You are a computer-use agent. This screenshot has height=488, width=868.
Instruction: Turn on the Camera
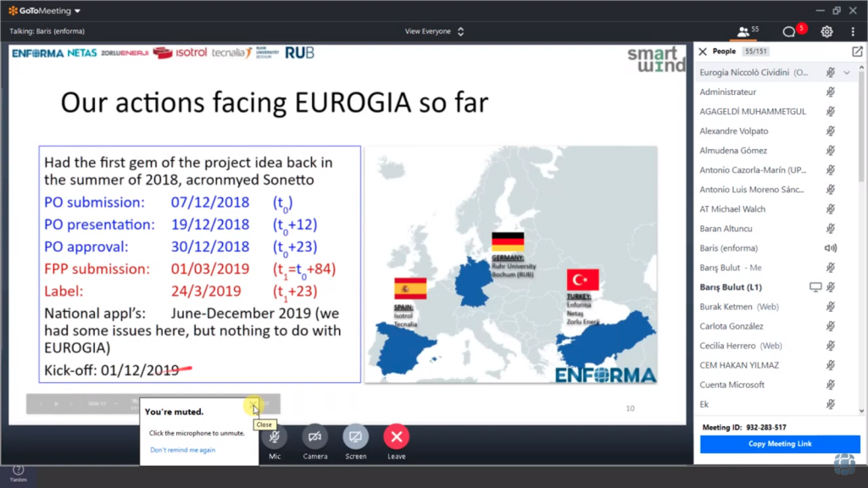coord(315,437)
